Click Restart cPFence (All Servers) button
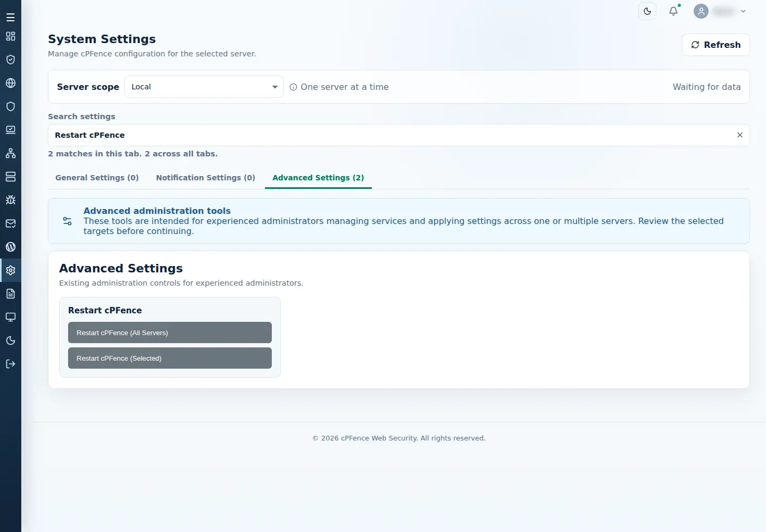 (x=170, y=332)
